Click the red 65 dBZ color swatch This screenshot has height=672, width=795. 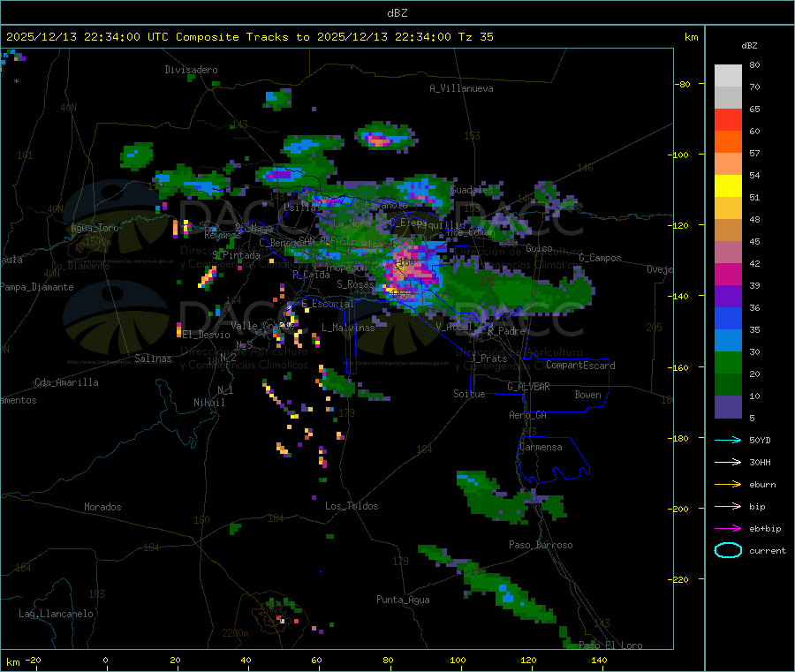pyautogui.click(x=728, y=119)
